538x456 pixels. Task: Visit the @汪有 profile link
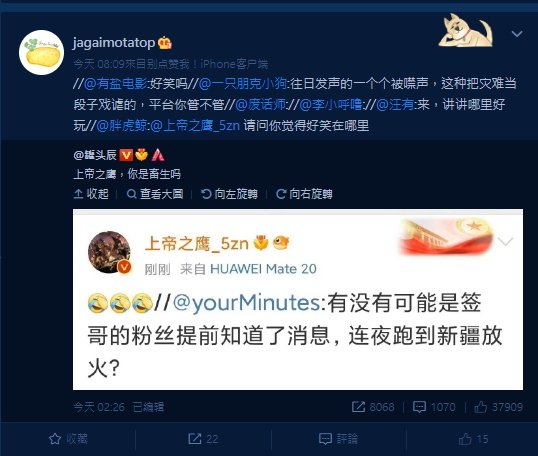(x=395, y=104)
